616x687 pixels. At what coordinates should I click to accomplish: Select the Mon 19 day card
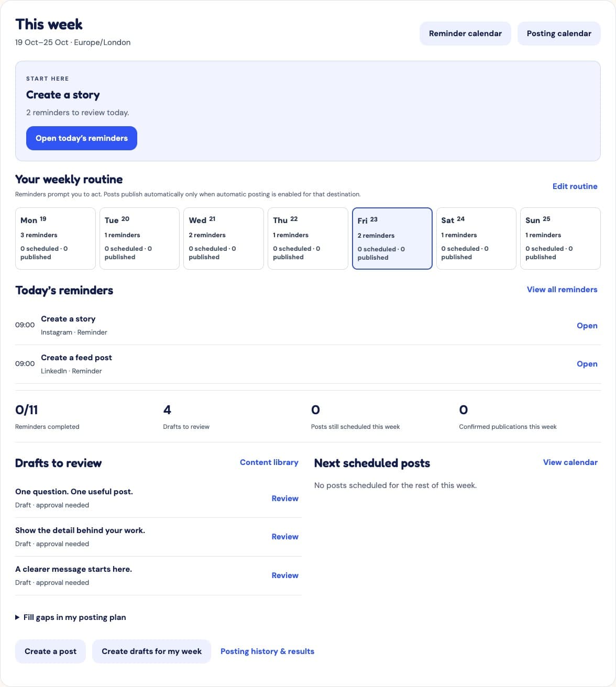click(56, 238)
